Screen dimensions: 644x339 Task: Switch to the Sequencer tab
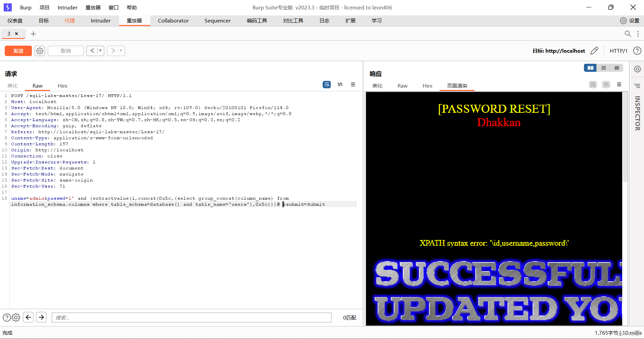(x=218, y=21)
